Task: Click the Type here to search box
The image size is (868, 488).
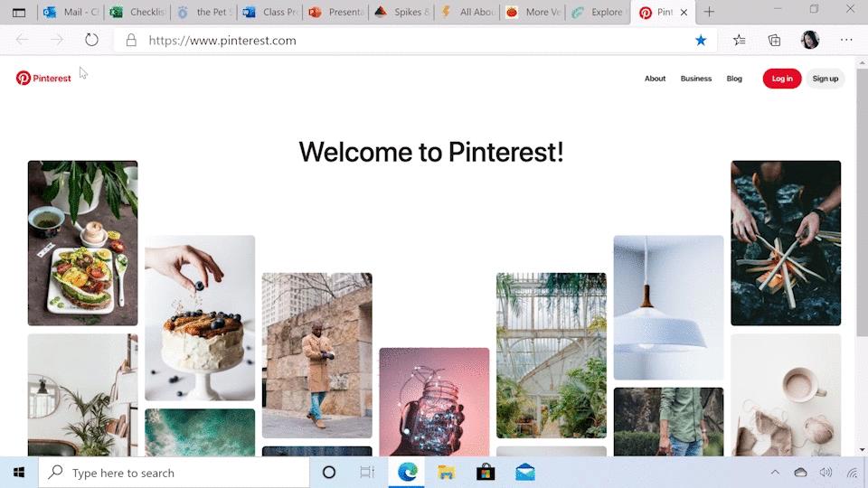Action: tap(174, 473)
